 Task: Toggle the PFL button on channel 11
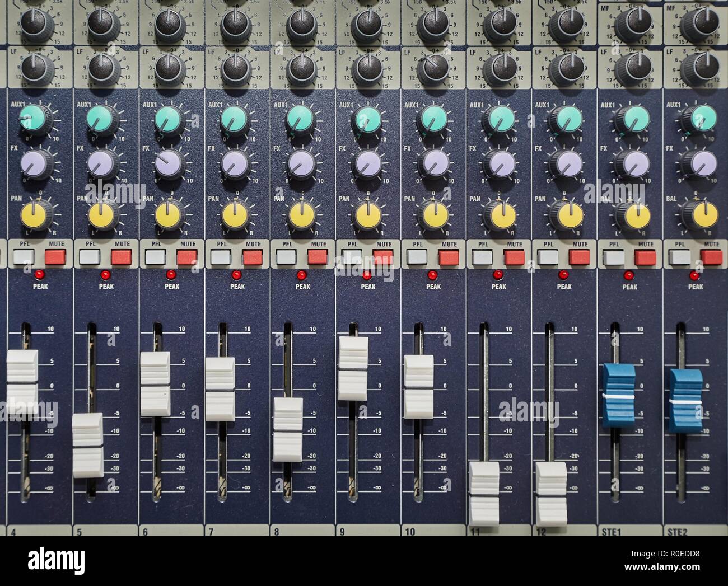[x=483, y=257]
